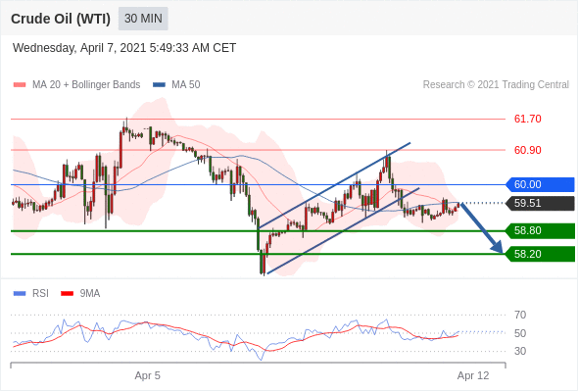Screen dimensions: 578x392
Task: Click the red 9MA legend swatch
Action: click(x=67, y=294)
